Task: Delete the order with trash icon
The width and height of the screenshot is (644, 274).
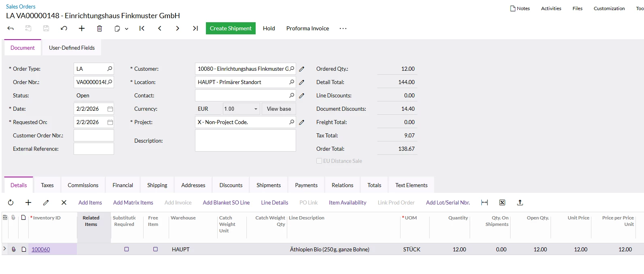Action: coord(100,28)
